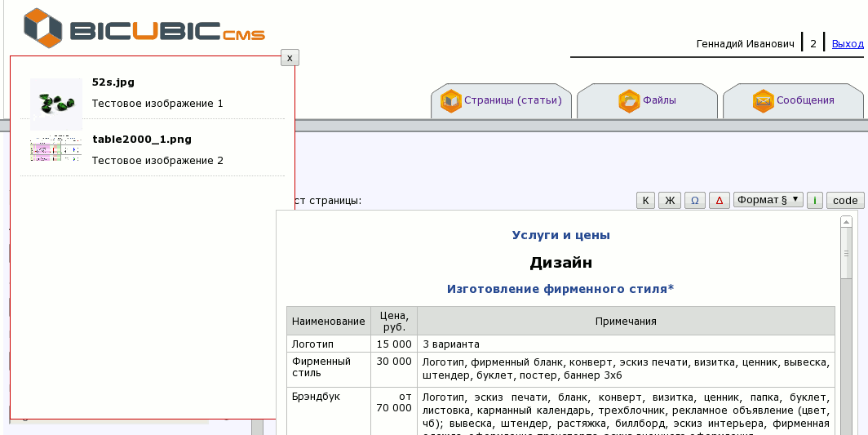Click the editor scrollbar up arrow
The height and width of the screenshot is (435, 868).
[x=846, y=222]
